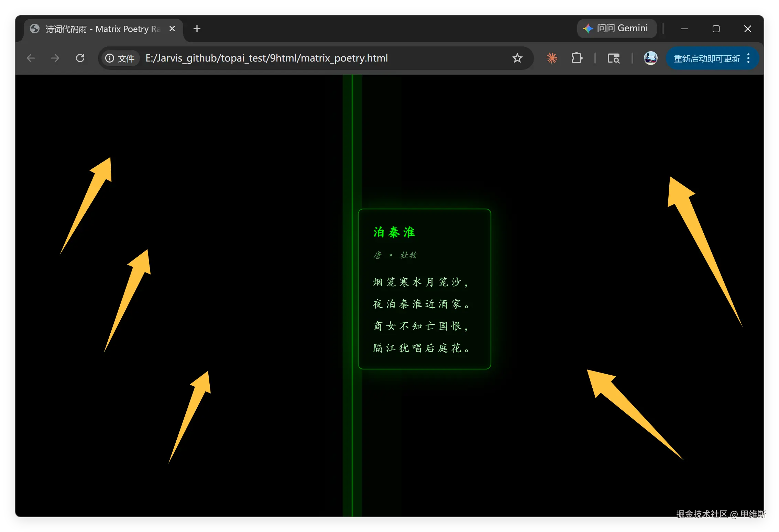The width and height of the screenshot is (779, 532).
Task: Open the Chrome three-dot menu
Action: [748, 58]
